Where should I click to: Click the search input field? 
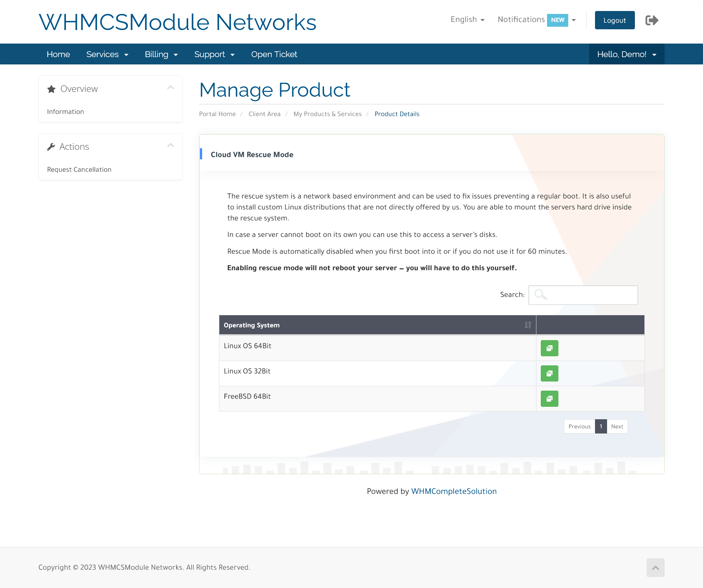pyautogui.click(x=583, y=294)
